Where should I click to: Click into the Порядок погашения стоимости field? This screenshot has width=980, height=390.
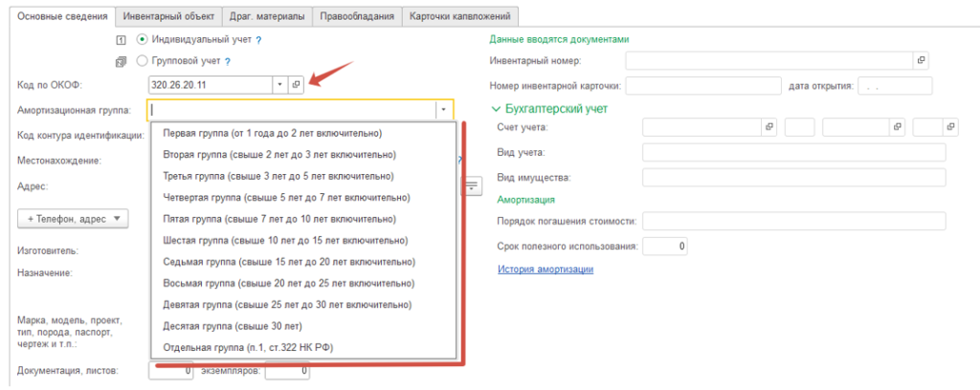793,221
